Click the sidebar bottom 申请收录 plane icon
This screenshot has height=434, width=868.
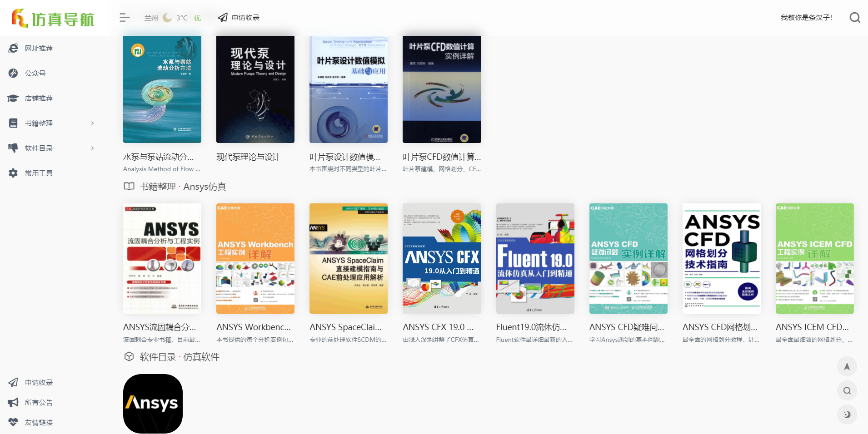tap(13, 382)
